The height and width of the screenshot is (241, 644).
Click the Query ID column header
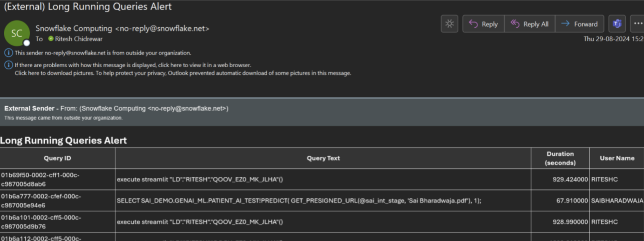58,158
